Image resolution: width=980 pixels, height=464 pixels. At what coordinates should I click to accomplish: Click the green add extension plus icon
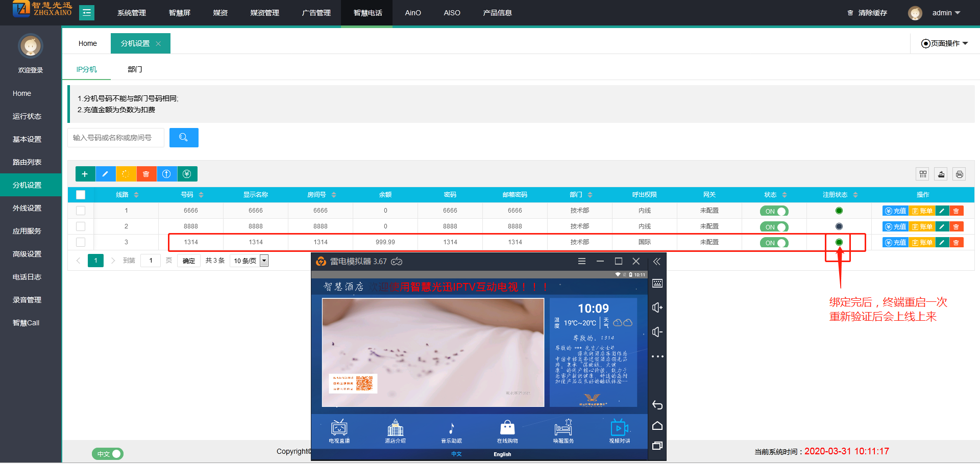click(85, 174)
